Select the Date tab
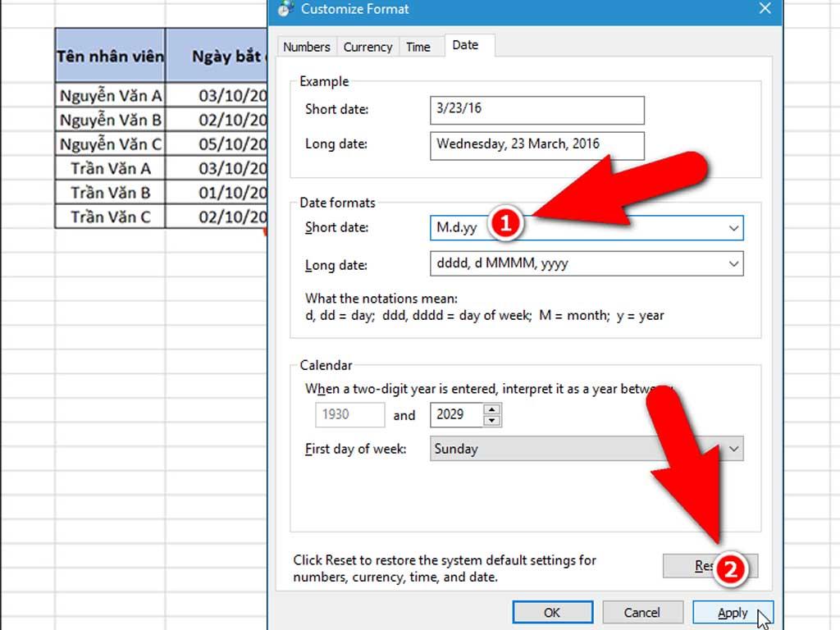Screen dimensions: 840x630 point(465,45)
